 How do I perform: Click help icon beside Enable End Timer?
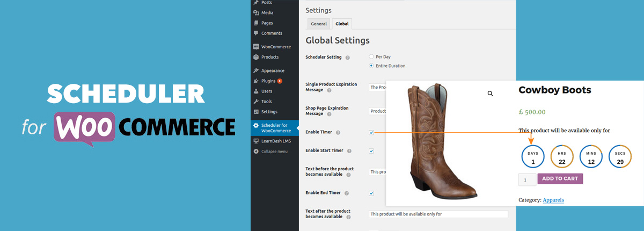point(347,193)
